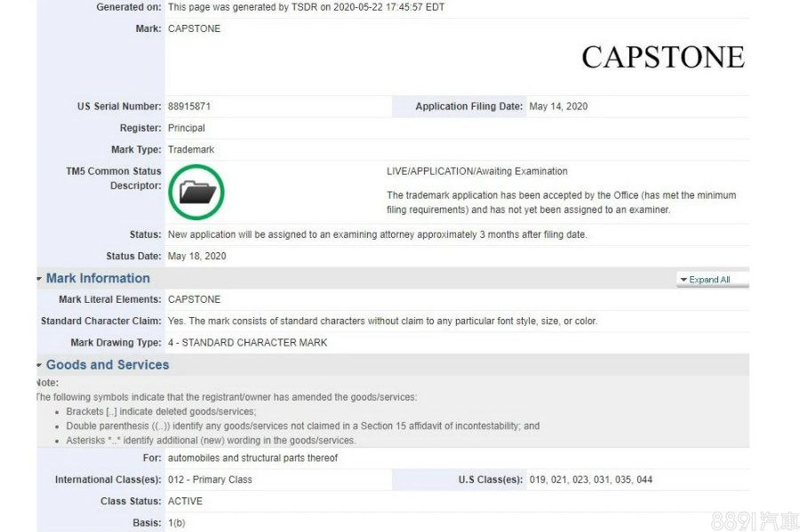Collapse the Mark Information section arrow
Image resolution: width=800 pixels, height=532 pixels.
tap(39, 279)
